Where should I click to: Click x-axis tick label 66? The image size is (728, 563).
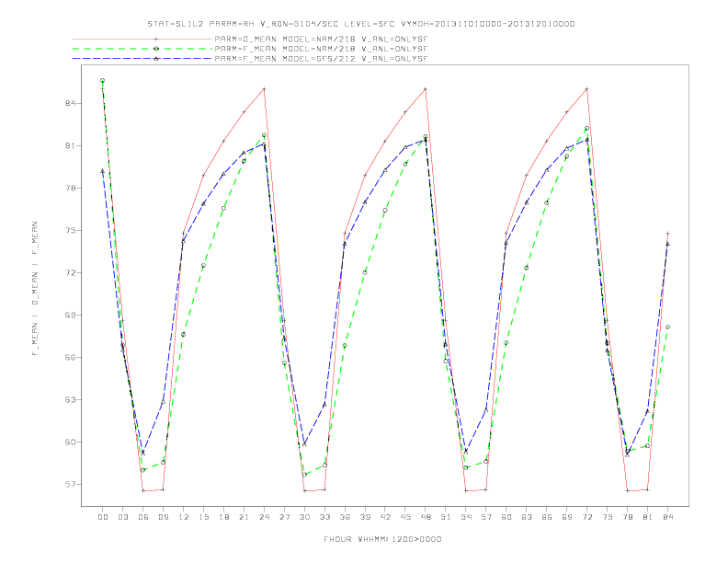[x=547, y=517]
